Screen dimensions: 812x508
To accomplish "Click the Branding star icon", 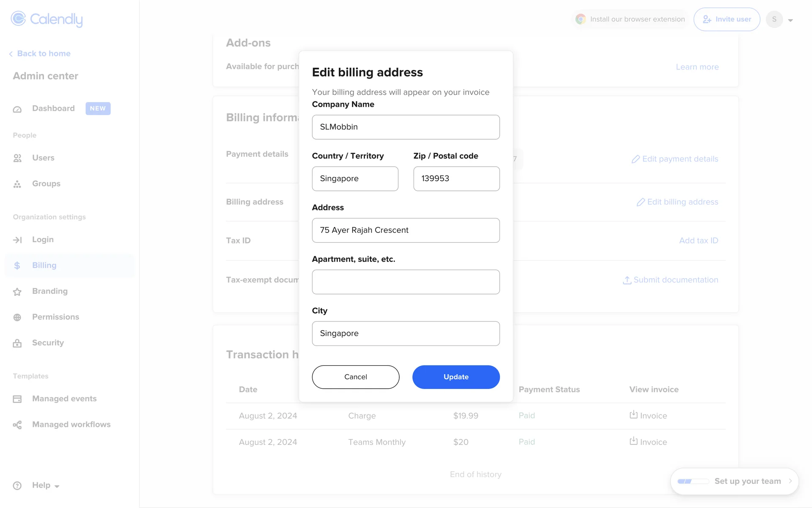I will (x=17, y=292).
